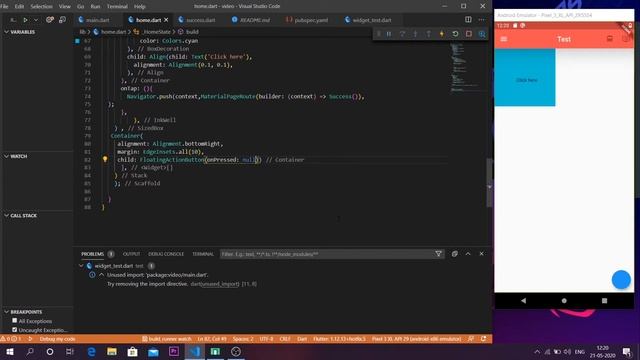Switch to the widget_test.dart tab
The image size is (640, 360).
coord(371,20)
